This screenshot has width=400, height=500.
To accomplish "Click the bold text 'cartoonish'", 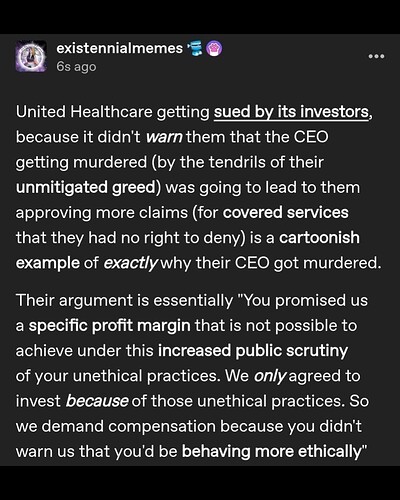I will pos(319,238).
